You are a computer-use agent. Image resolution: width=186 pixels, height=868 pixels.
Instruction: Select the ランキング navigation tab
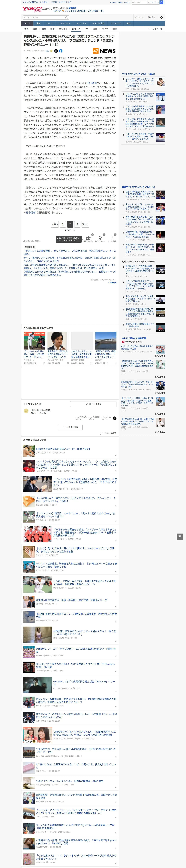pyautogui.click(x=115, y=24)
